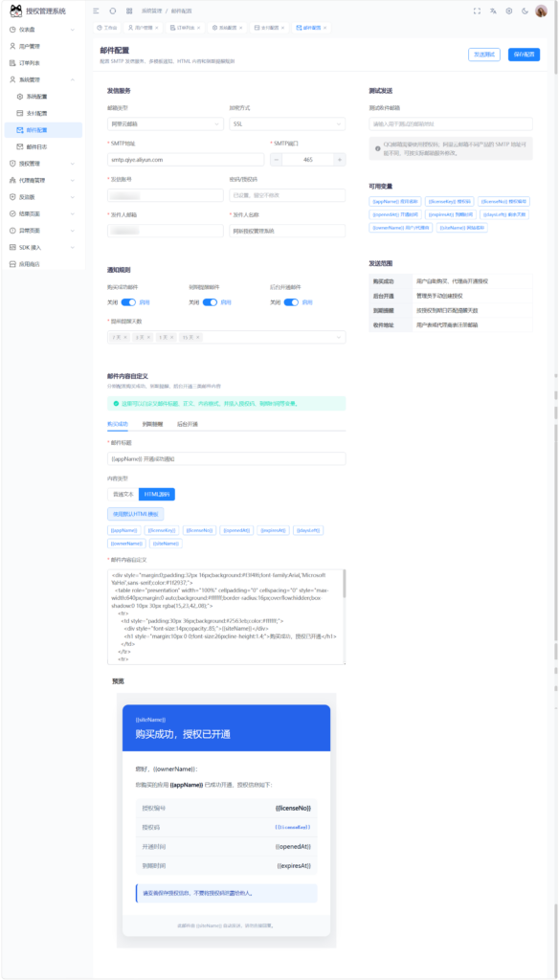Decrease the SMTP port with minus button
This screenshot has height=980, width=559.
pos(277,160)
